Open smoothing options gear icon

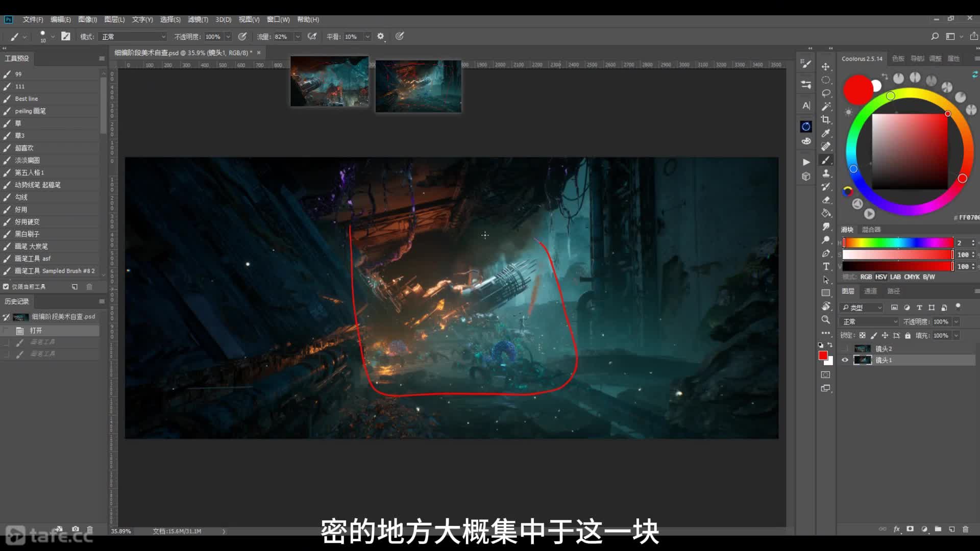click(380, 36)
